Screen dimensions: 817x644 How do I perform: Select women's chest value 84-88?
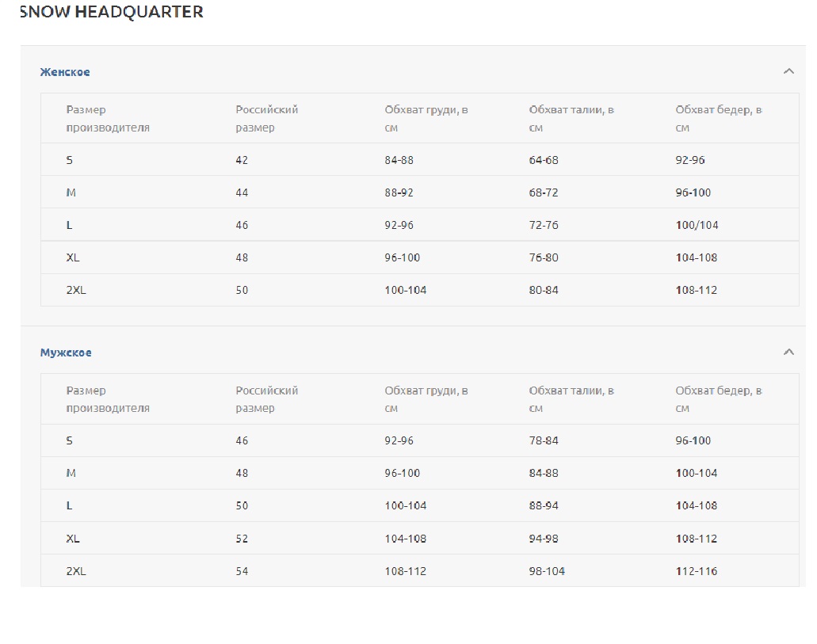coord(399,160)
